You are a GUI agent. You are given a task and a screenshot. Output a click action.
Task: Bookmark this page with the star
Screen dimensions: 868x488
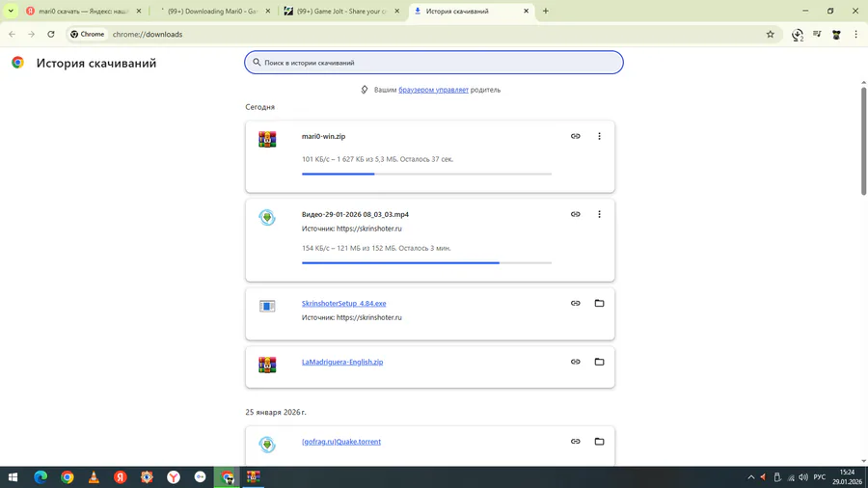click(770, 35)
